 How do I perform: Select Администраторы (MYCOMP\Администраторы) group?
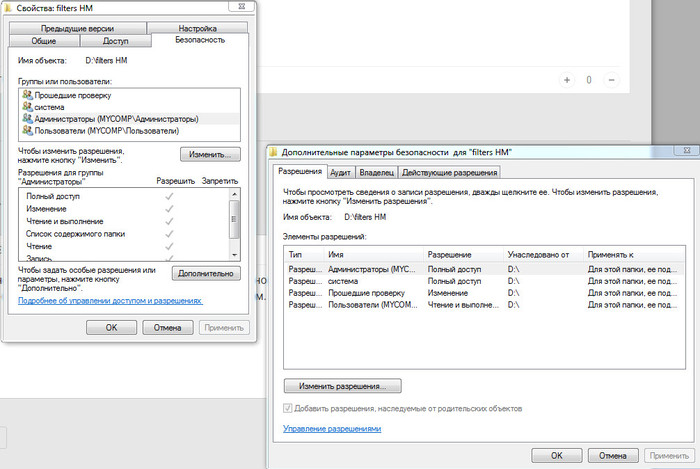129,119
